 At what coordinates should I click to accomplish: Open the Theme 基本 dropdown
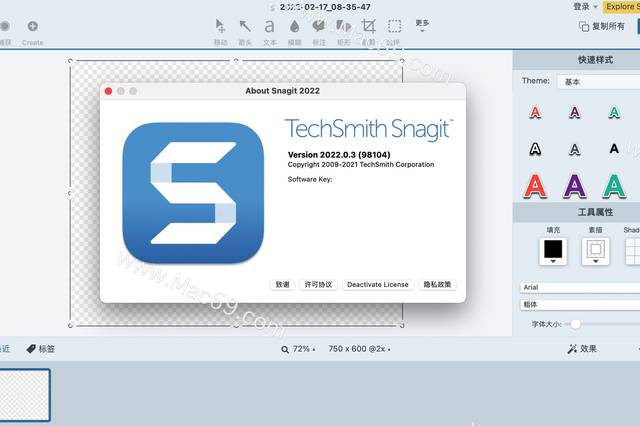point(598,82)
